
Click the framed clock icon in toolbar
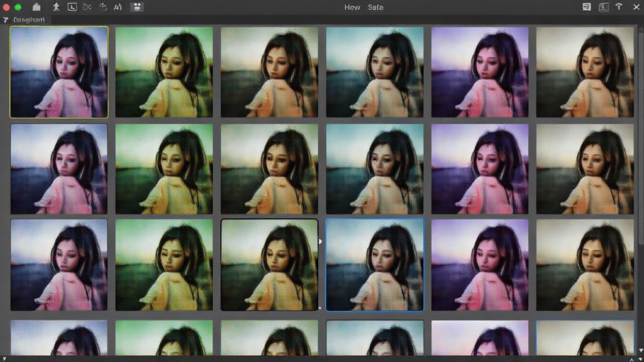72,7
